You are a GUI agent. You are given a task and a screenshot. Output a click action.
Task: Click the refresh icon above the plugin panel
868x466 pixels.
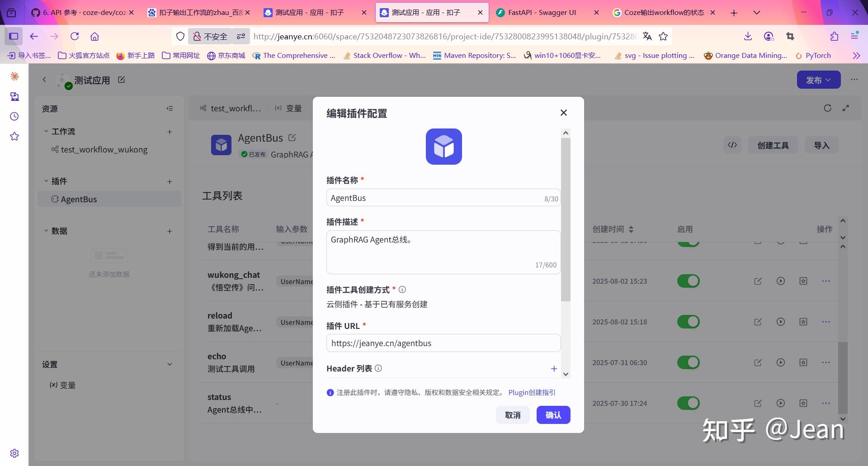pos(828,108)
